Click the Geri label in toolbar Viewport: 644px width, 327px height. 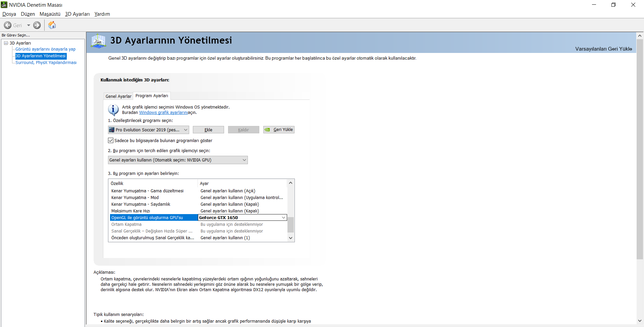(17, 25)
